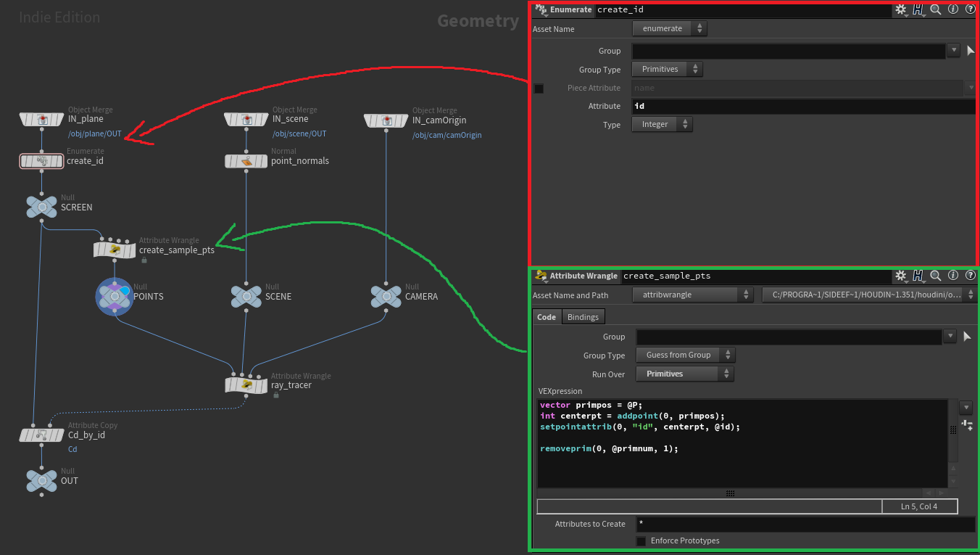Image resolution: width=980 pixels, height=555 pixels.
Task: Click create spare parameters icon beside VEXpression
Action: click(x=966, y=424)
